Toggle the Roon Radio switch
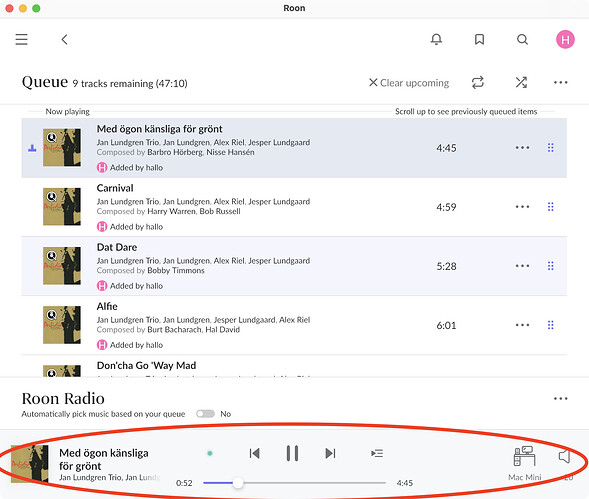Image resolution: width=589 pixels, height=499 pixels. pyautogui.click(x=205, y=414)
